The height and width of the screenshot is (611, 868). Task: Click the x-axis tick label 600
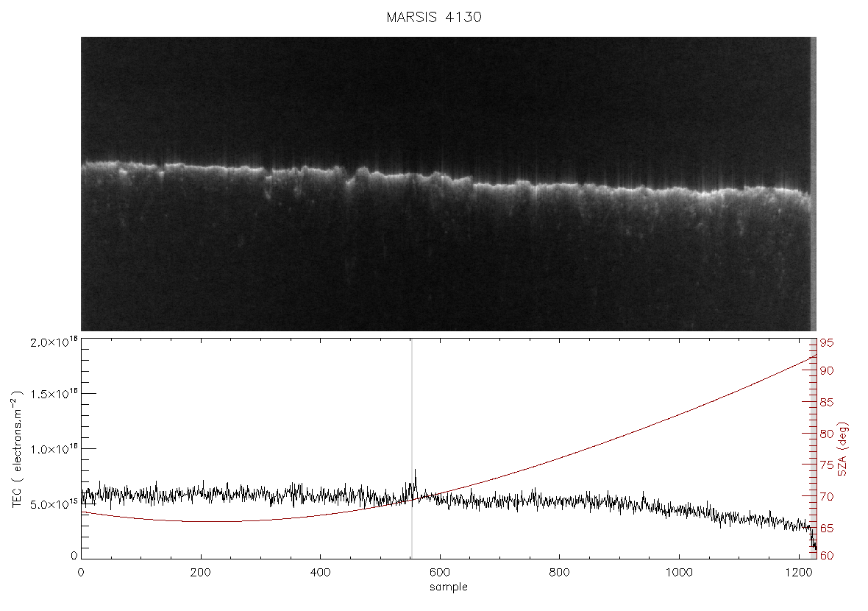coord(440,572)
